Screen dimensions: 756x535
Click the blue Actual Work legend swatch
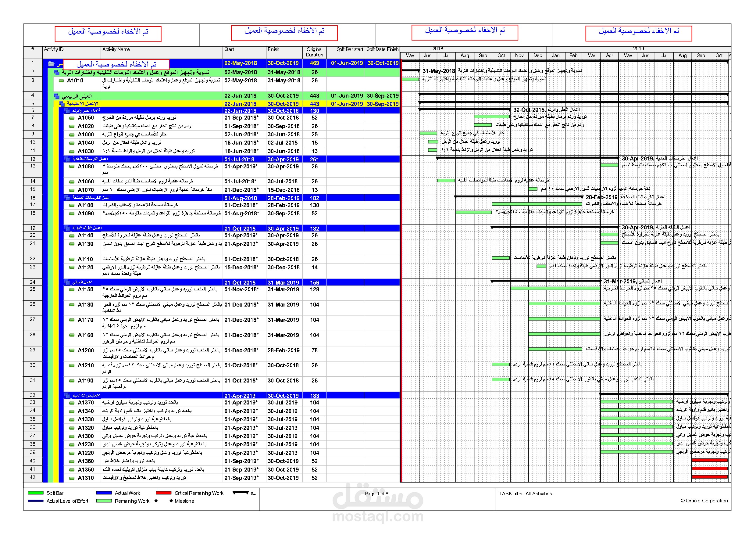click(104, 493)
